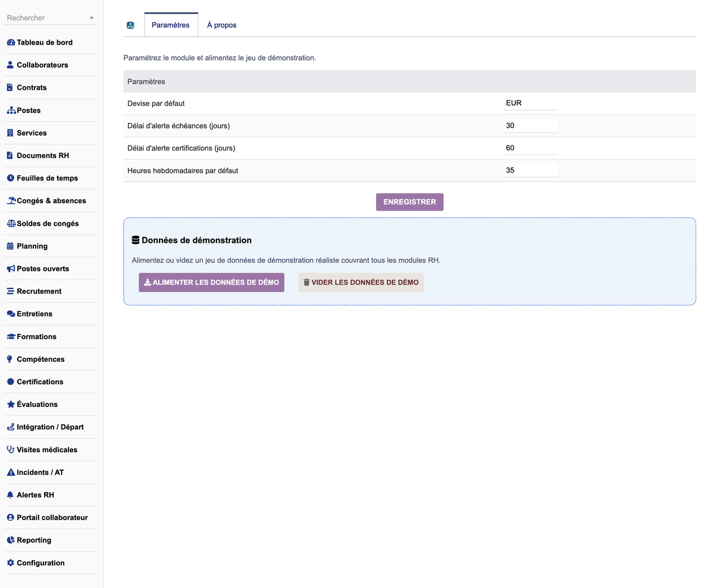Click the Évaluations star icon
The width and height of the screenshot is (714, 588).
click(11, 405)
